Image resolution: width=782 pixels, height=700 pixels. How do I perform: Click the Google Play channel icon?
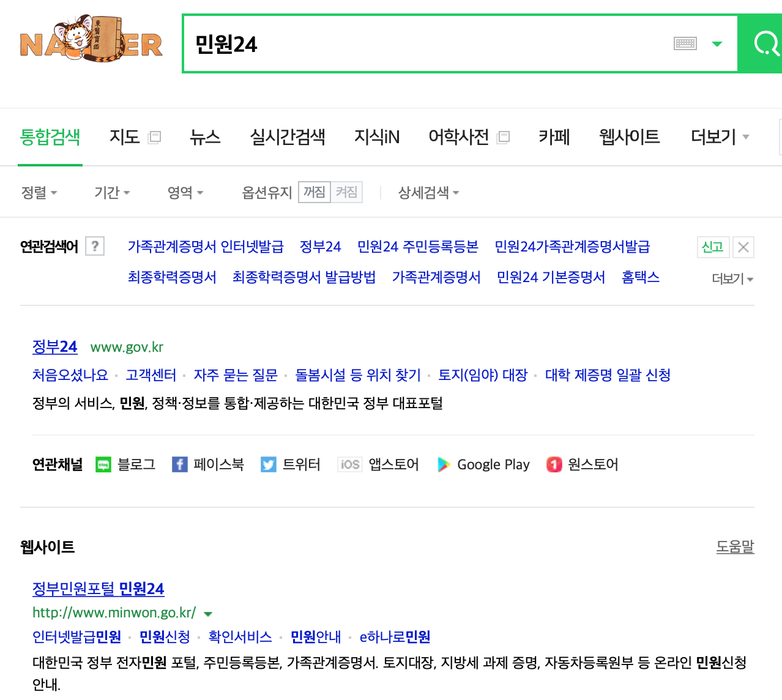point(444,464)
